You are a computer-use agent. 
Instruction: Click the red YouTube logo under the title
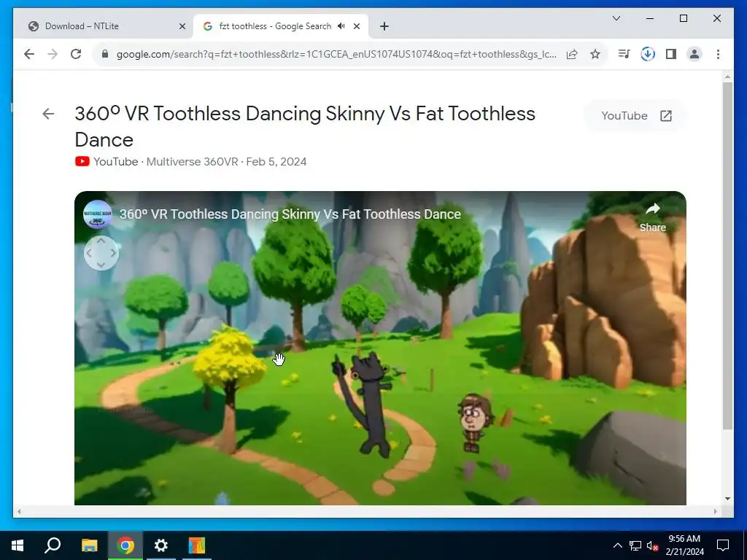pos(82,161)
